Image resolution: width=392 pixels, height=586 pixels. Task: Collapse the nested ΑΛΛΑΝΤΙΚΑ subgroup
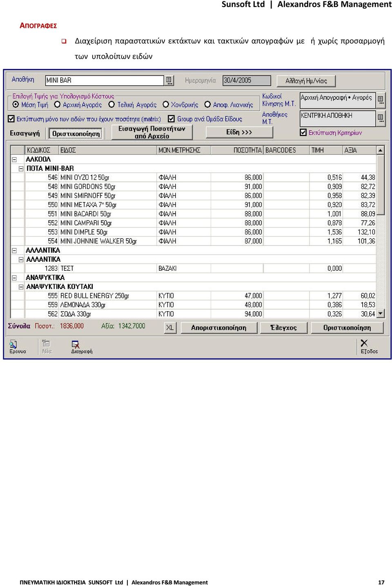point(21,260)
